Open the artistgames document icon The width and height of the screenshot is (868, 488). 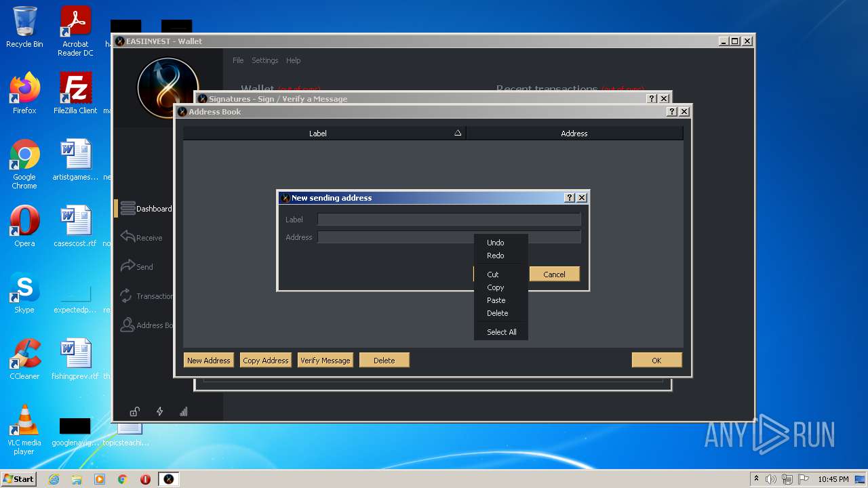click(x=75, y=160)
